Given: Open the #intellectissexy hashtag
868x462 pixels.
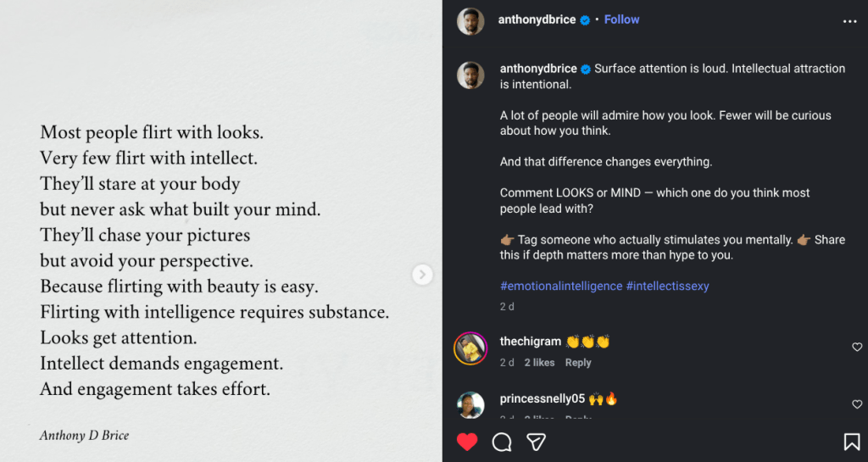Looking at the screenshot, I should pyautogui.click(x=667, y=286).
